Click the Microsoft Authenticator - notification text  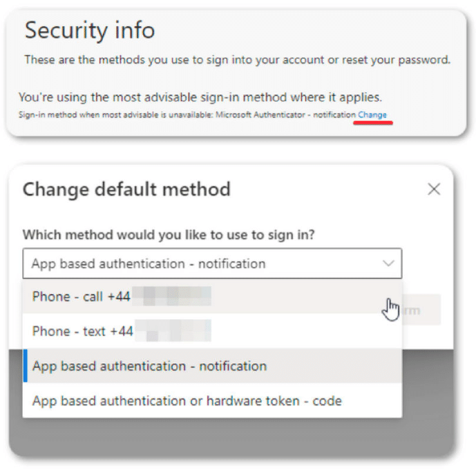pyautogui.click(x=285, y=115)
